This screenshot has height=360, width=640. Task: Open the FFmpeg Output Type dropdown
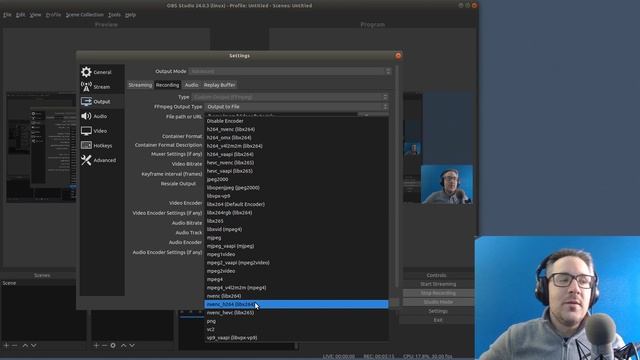(x=296, y=107)
